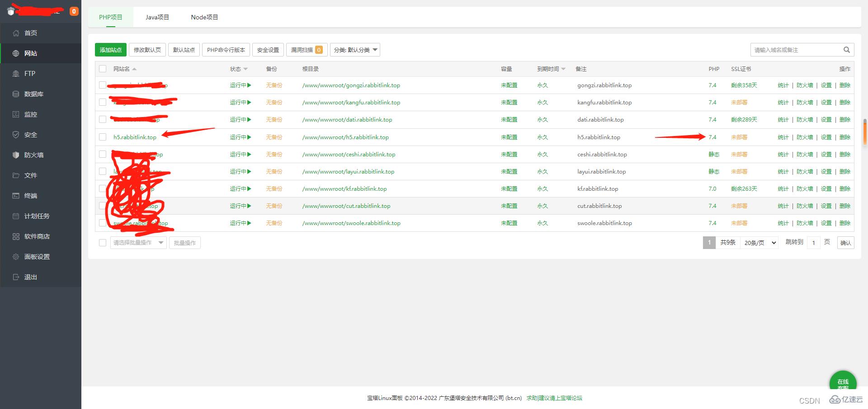
Task: Sort by 网站名 column arrow
Action: (134, 69)
